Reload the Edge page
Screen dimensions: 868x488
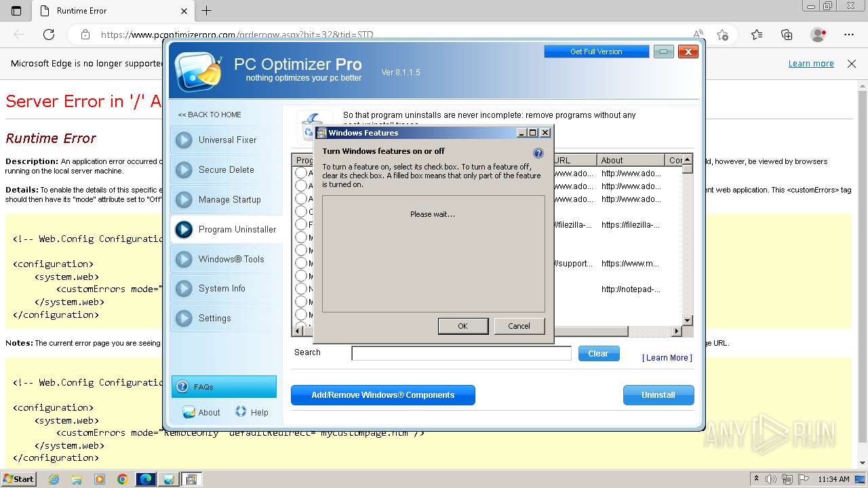[49, 35]
